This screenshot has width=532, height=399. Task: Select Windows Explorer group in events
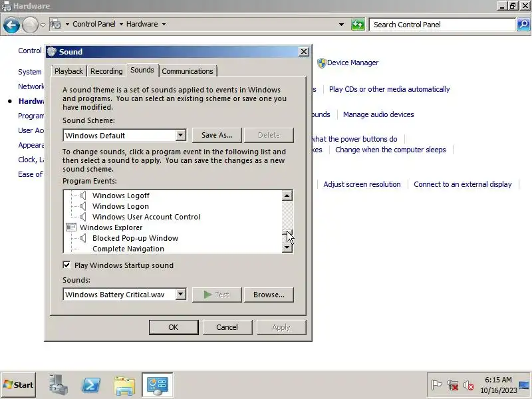coord(111,227)
